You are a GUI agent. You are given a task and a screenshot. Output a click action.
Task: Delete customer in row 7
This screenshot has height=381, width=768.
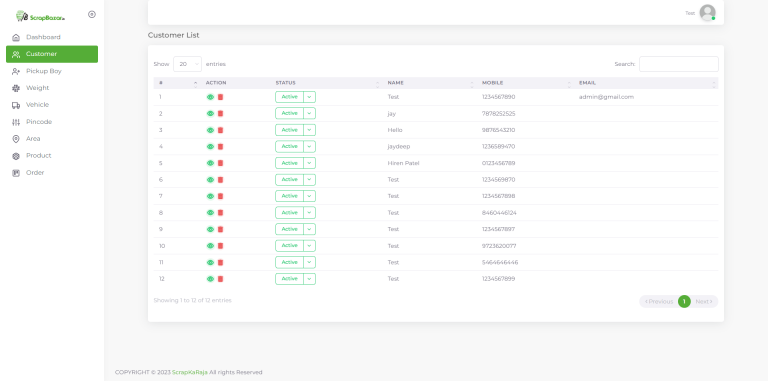220,196
